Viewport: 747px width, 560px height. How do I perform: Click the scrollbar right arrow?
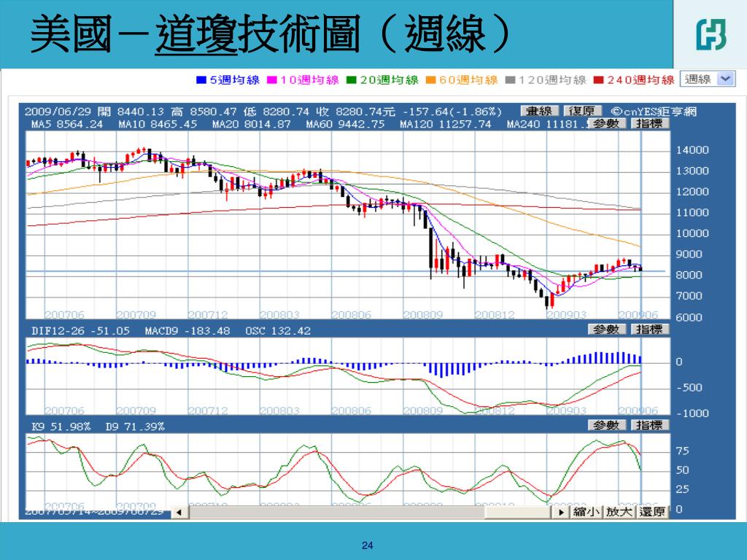click(x=561, y=513)
